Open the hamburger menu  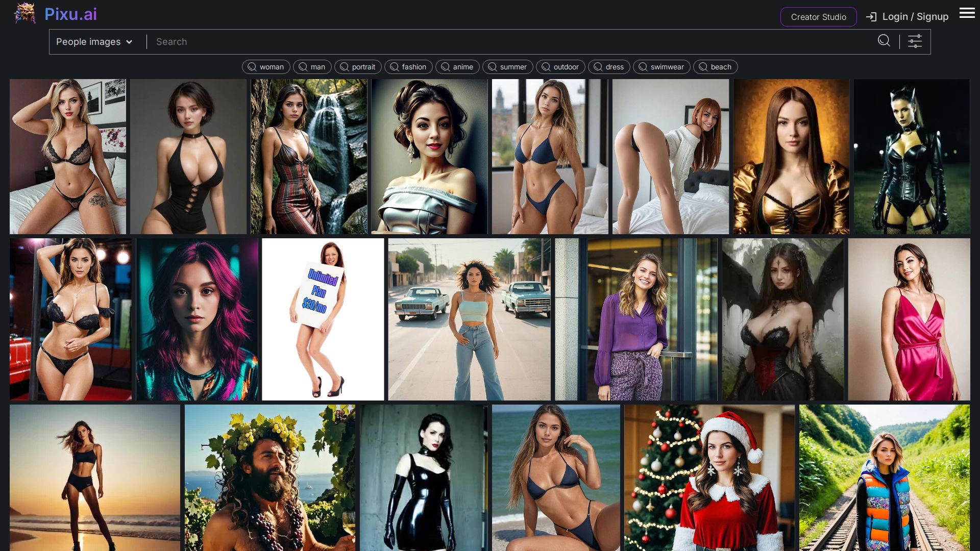[967, 13]
